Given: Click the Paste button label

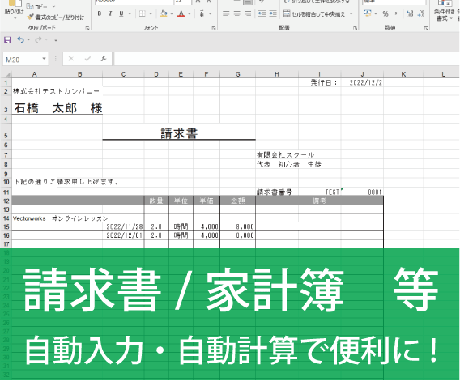Looking at the screenshot, I should coord(14,11).
